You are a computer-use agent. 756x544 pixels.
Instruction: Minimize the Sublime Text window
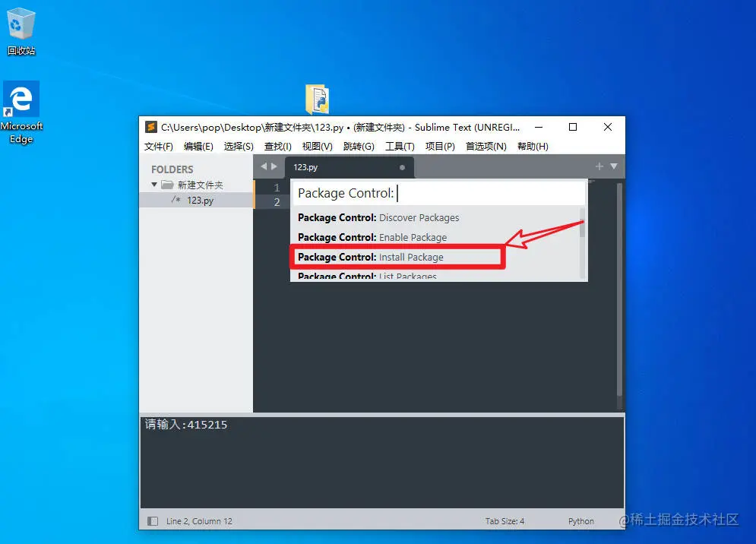click(x=539, y=127)
